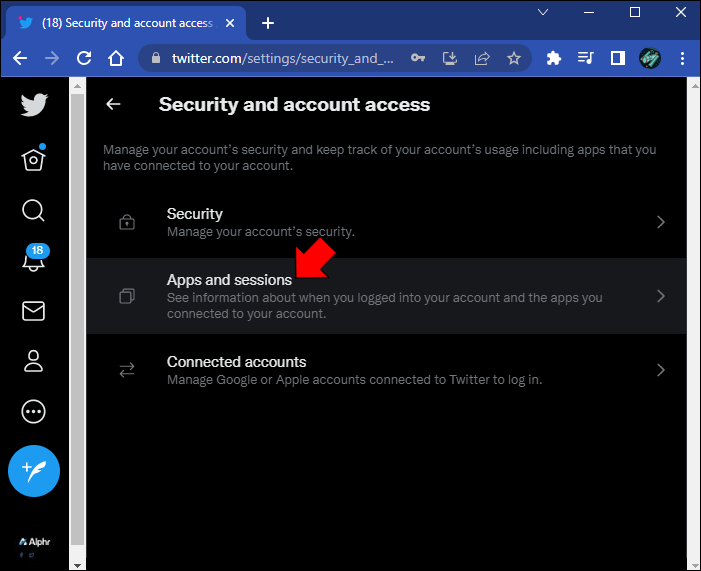
Task: Open a new browser tab
Action: click(x=267, y=23)
